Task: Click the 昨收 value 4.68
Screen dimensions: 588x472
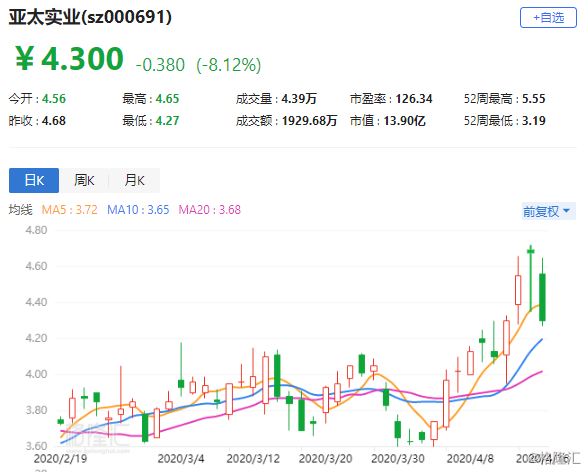Action: (x=54, y=121)
